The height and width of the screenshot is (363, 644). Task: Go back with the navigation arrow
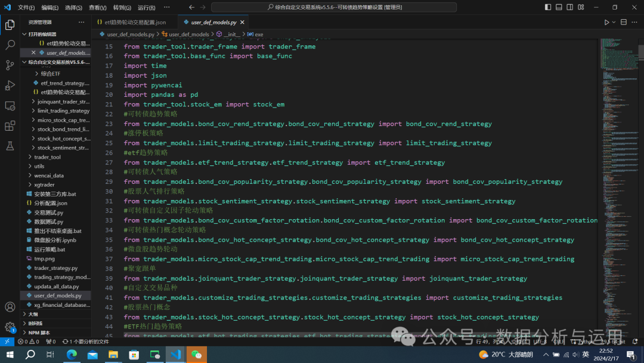(x=192, y=7)
